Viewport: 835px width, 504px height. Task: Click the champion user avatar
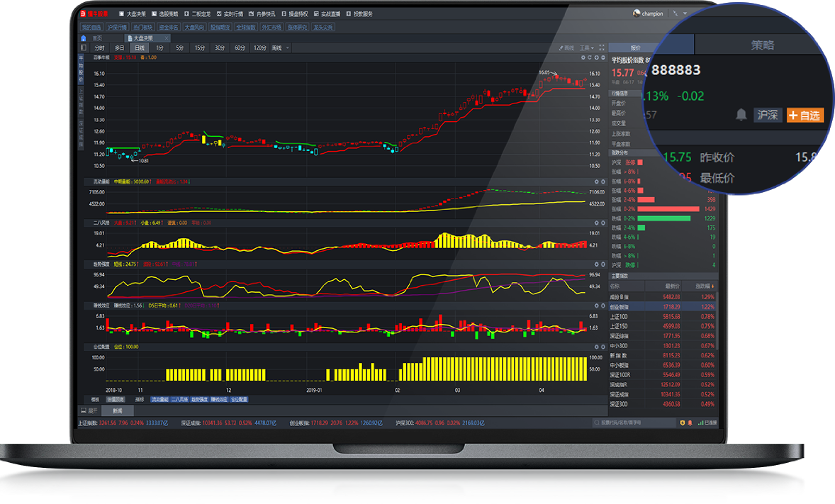[637, 13]
